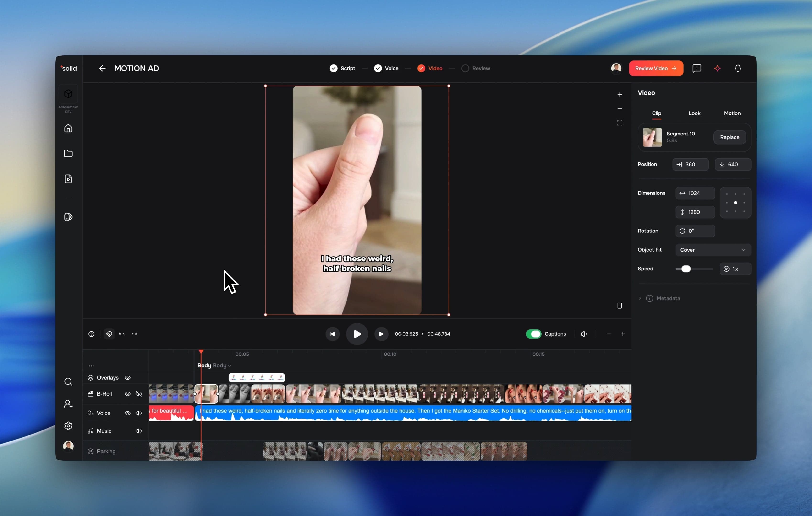
Task: Open notifications bell
Action: [x=738, y=68]
